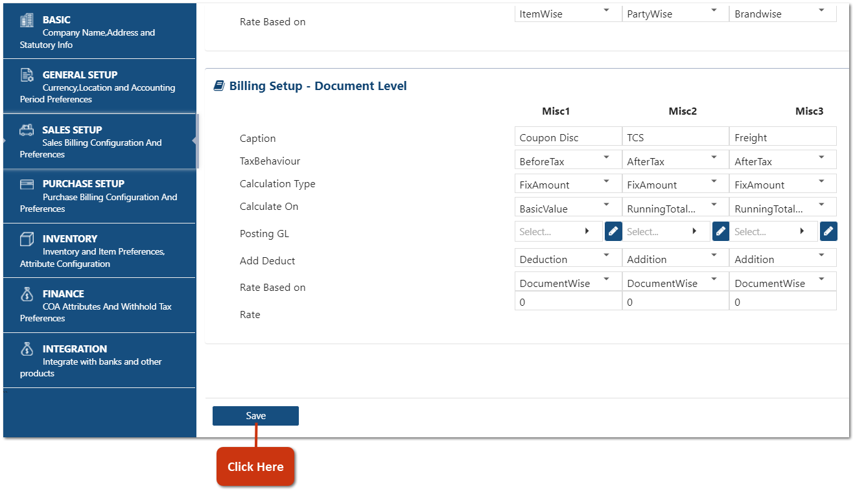Open the INTEGRATION section
Screen dimensions: 855x504
(99, 360)
